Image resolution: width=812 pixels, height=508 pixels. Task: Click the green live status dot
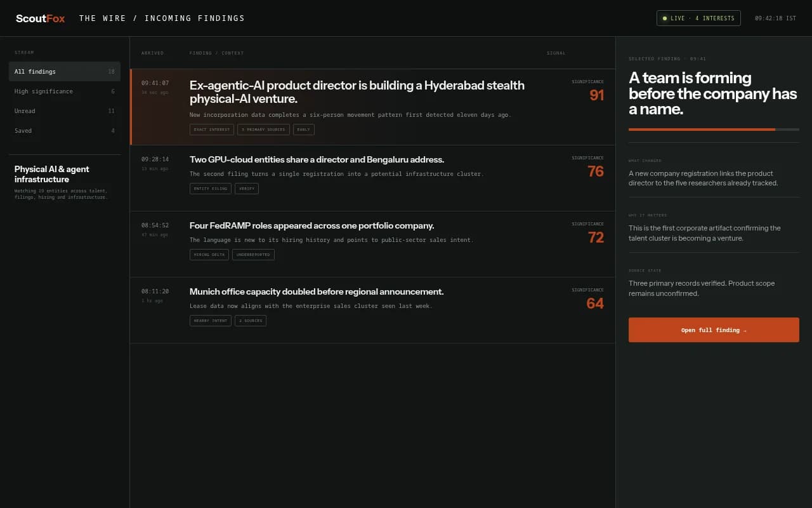[665, 18]
